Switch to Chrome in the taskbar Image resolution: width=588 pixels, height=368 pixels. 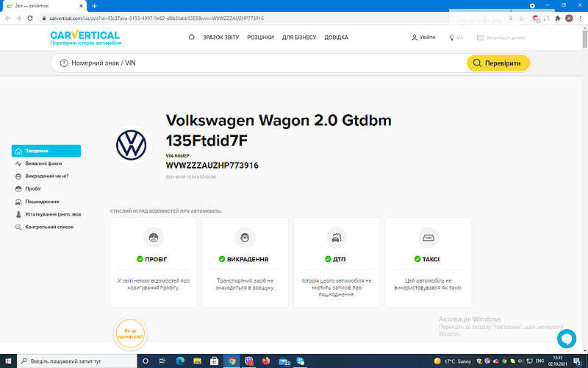[232, 361]
